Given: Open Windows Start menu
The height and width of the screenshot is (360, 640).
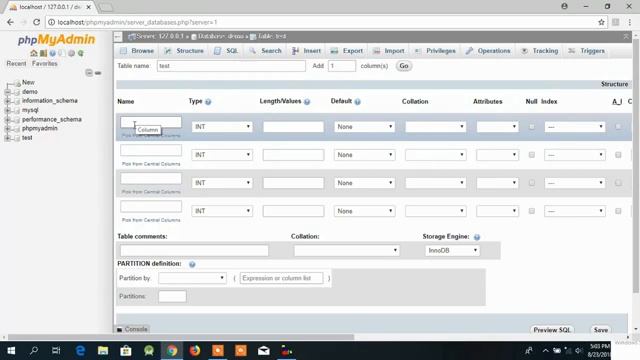Looking at the screenshot, I should (11, 351).
